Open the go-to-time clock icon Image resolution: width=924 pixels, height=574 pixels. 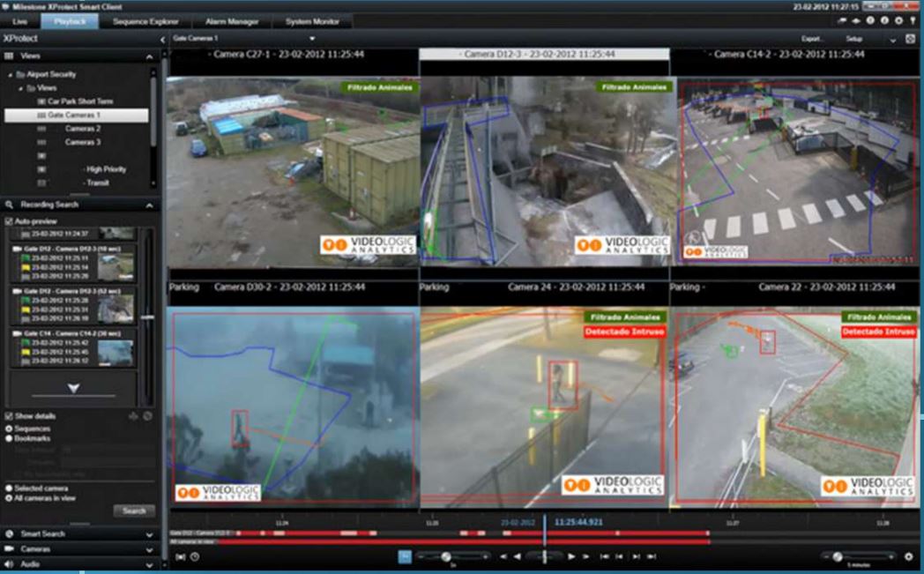tap(195, 556)
